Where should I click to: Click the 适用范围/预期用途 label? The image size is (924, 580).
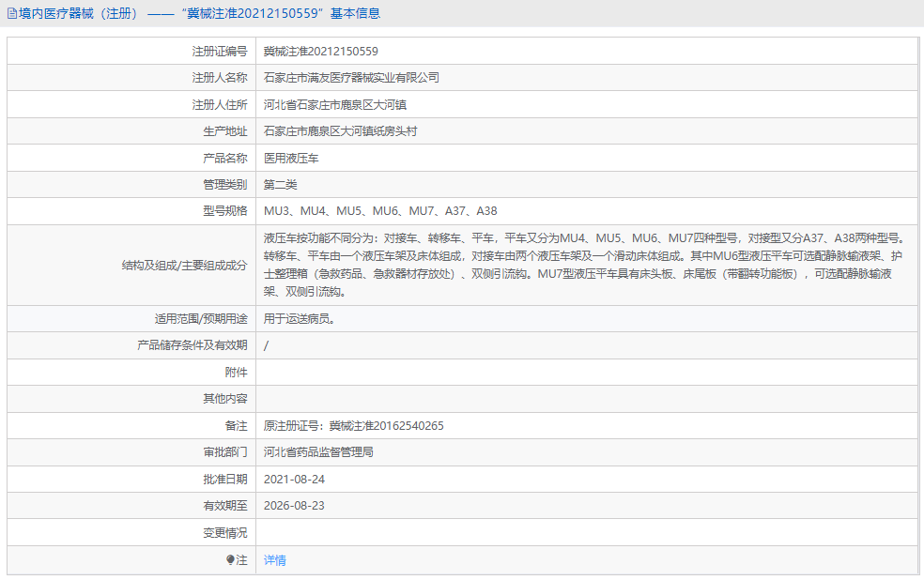coord(201,319)
